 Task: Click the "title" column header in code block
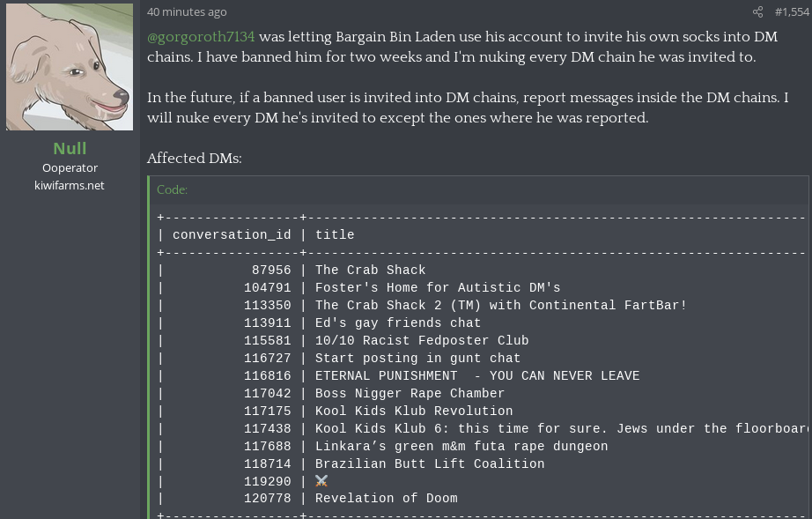[335, 235]
